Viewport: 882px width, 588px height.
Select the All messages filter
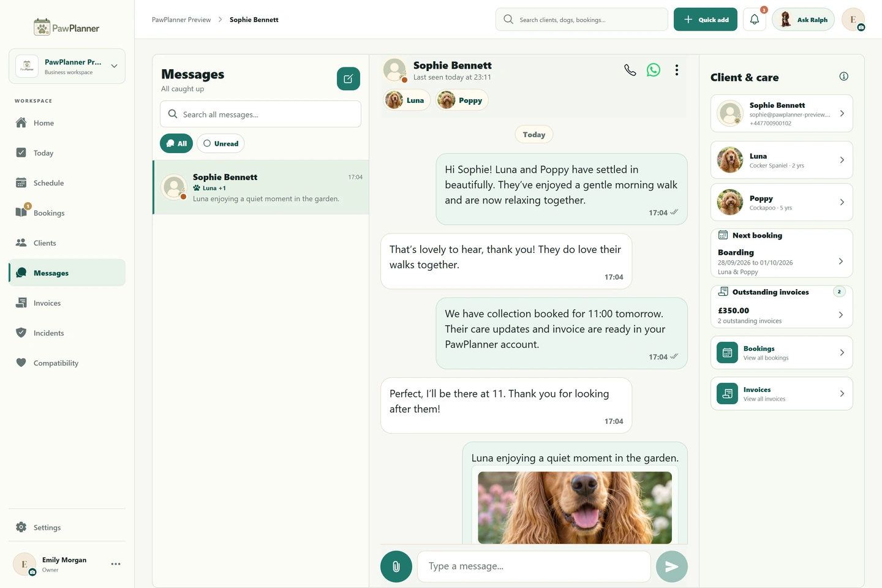176,143
